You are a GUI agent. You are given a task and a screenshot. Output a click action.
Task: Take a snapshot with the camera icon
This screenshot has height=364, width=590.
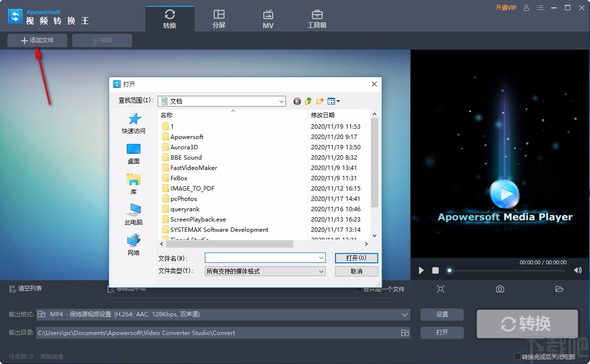[500, 289]
